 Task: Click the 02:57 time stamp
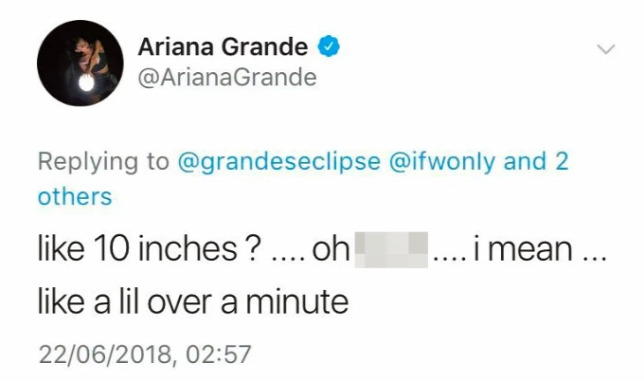tap(218, 354)
